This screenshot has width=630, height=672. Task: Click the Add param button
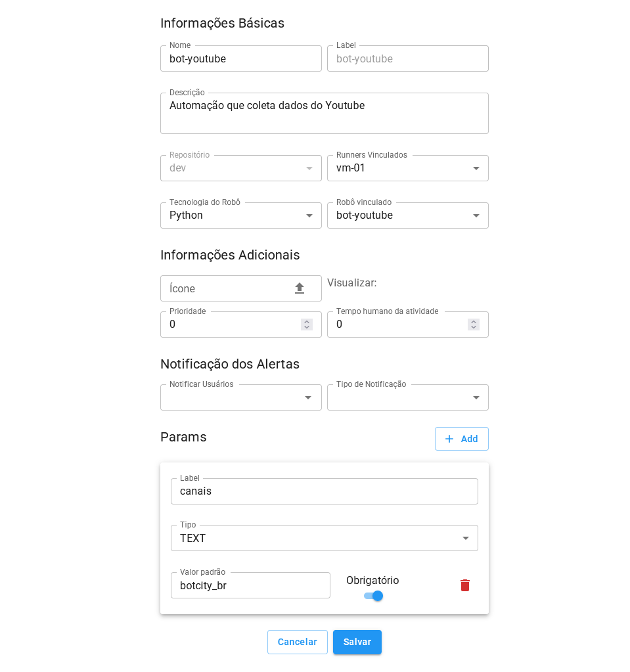point(461,439)
